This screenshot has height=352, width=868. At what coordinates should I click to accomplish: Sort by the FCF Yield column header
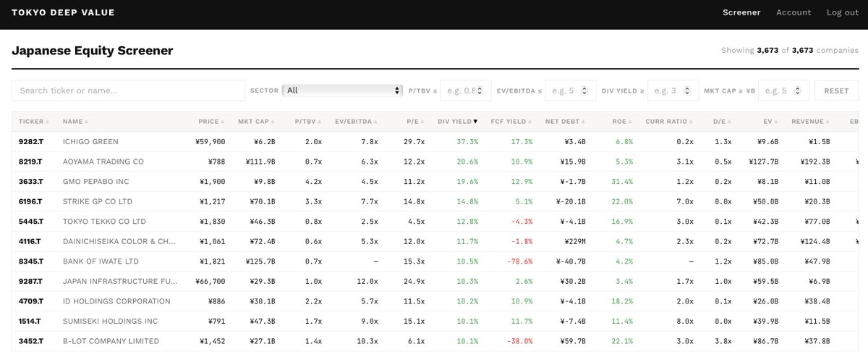[511, 122]
